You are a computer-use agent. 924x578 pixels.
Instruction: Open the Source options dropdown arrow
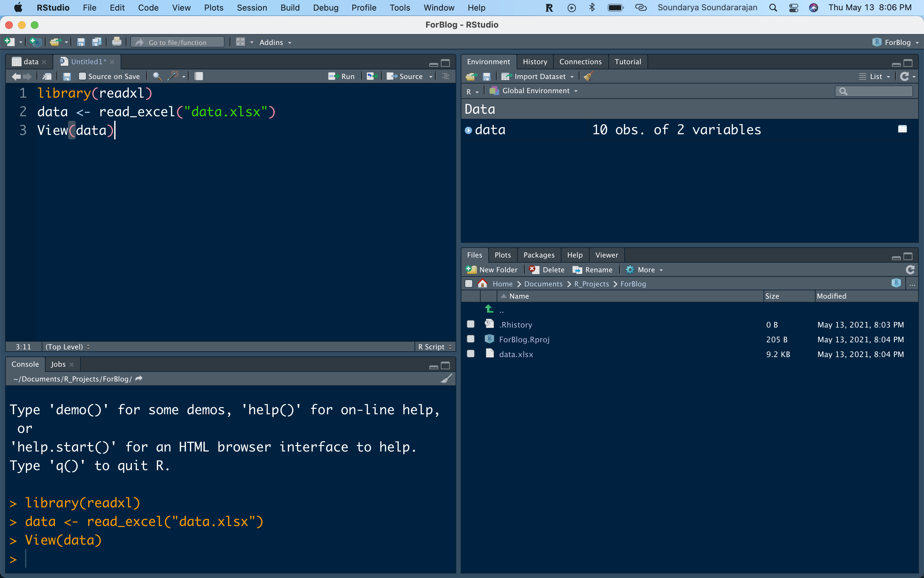click(431, 76)
